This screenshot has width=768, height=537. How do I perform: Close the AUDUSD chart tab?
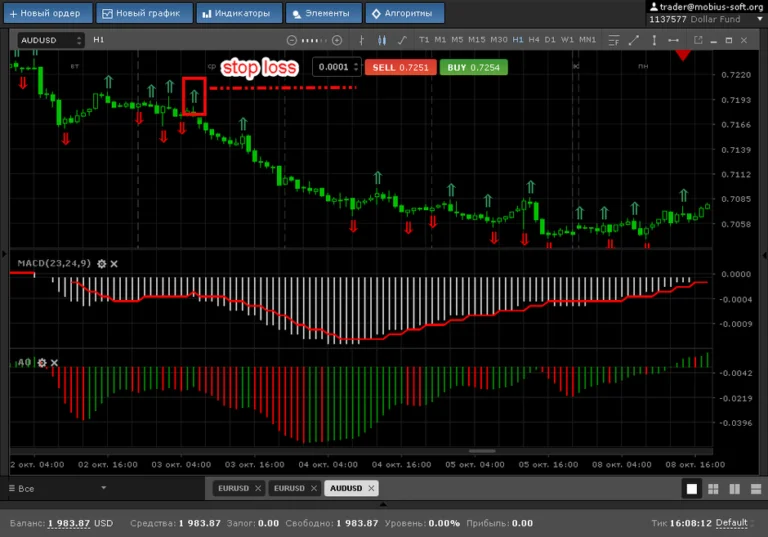pos(371,488)
